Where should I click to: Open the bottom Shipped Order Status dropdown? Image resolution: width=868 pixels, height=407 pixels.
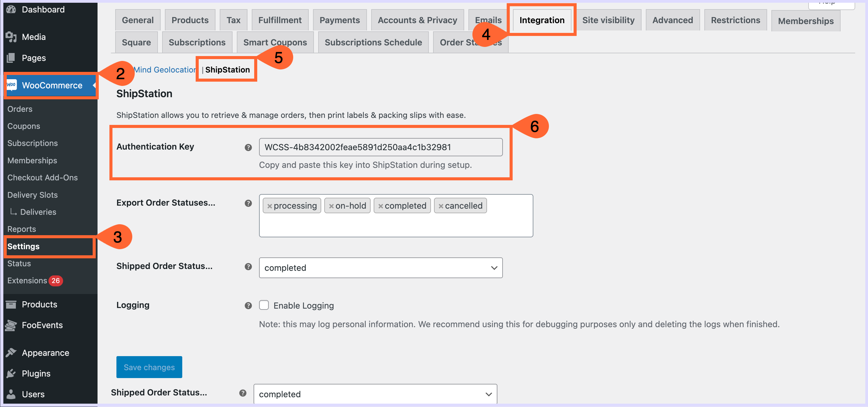[x=375, y=394]
